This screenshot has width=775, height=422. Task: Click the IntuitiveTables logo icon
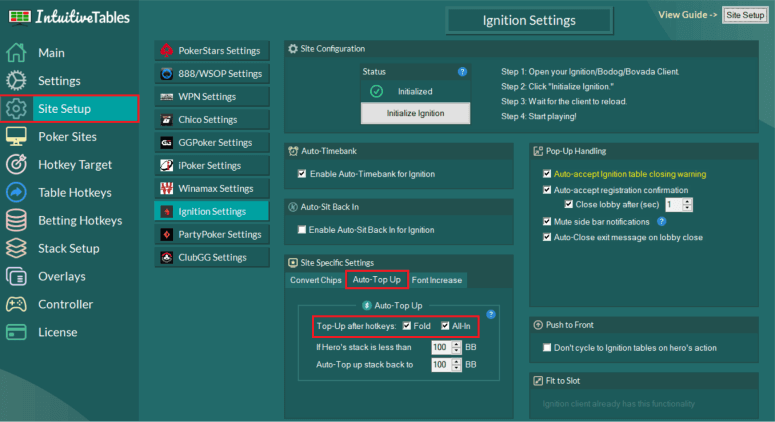point(20,17)
